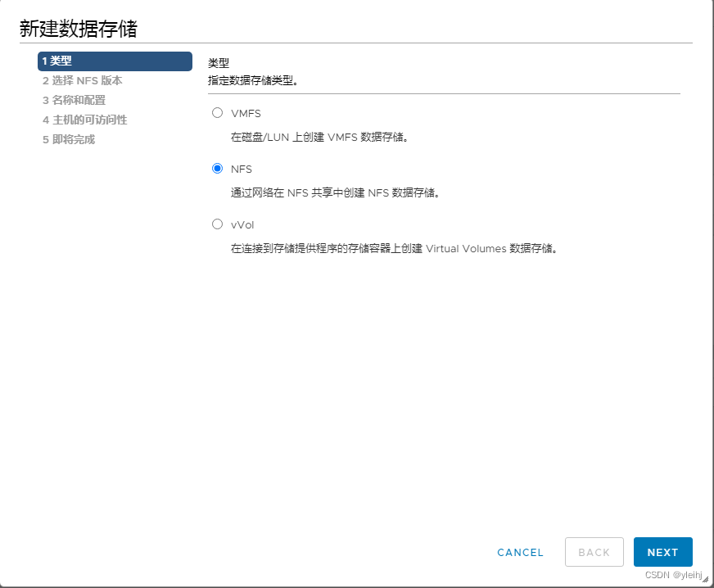Click the disabled BACK button
The image size is (714, 588).
click(x=594, y=552)
